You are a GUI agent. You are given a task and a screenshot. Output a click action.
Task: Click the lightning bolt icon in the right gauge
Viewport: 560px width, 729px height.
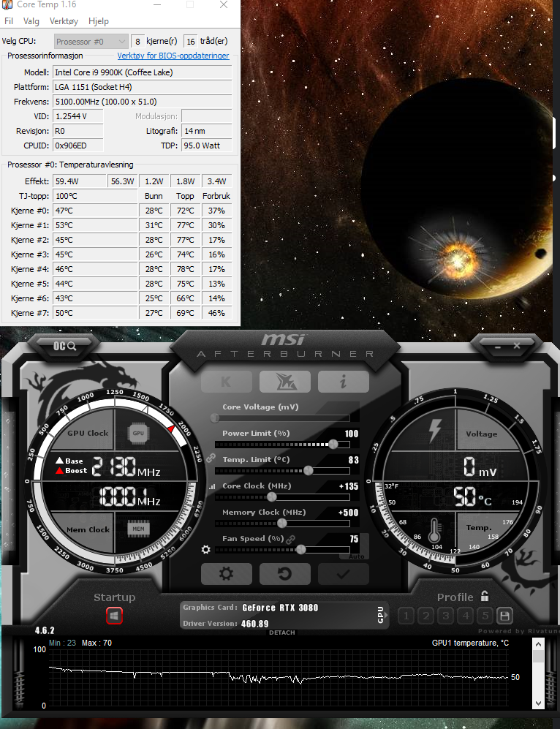click(434, 431)
